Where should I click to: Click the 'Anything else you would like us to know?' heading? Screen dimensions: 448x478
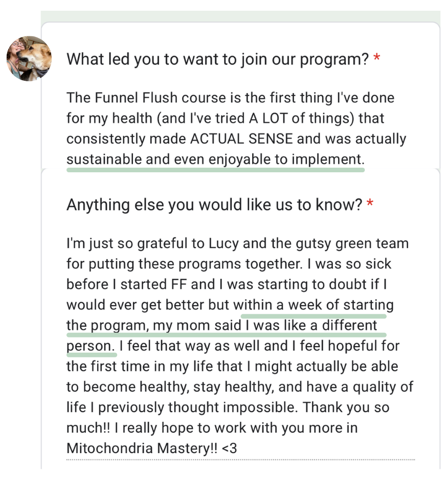(214, 204)
